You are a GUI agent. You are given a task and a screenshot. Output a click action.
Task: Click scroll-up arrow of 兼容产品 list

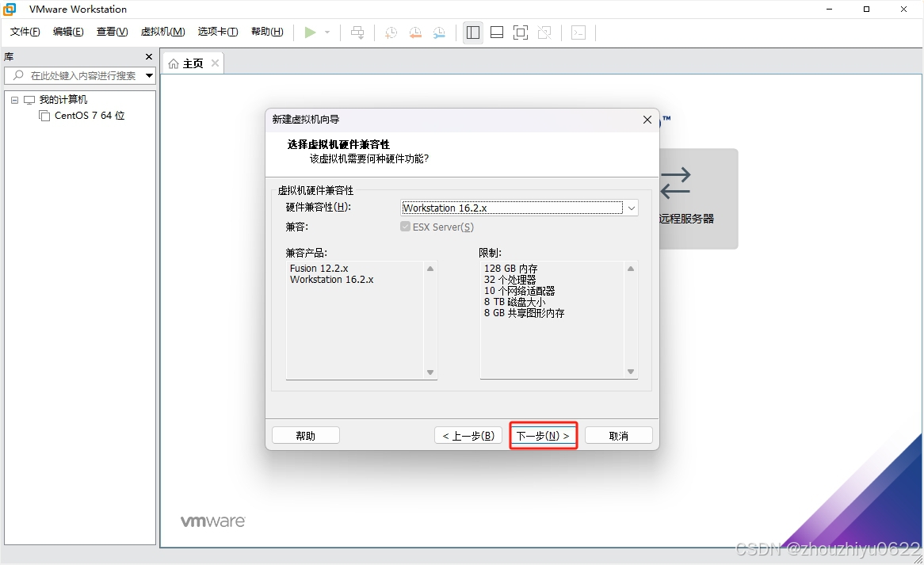pos(430,269)
